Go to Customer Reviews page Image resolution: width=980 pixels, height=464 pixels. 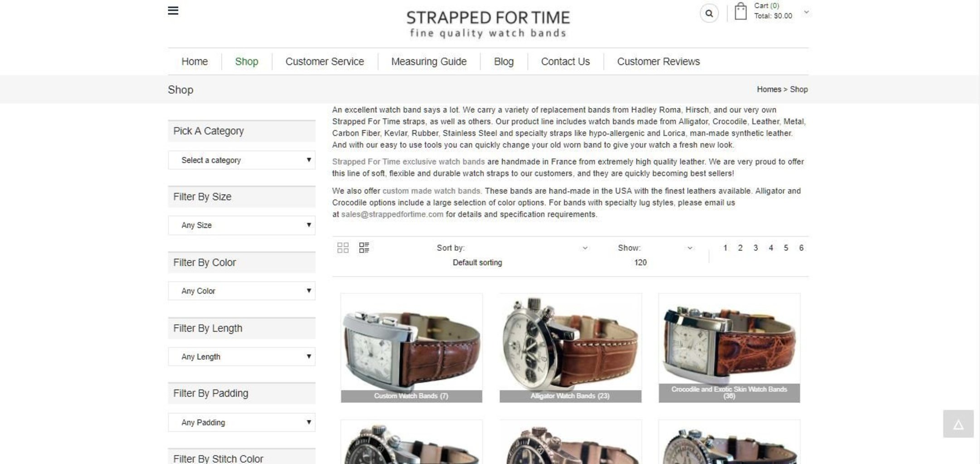658,62
